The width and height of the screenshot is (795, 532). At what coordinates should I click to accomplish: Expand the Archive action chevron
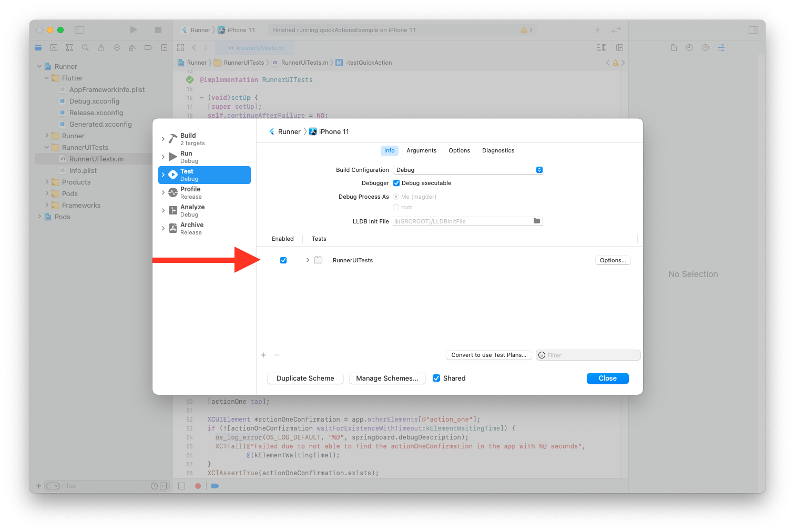tap(163, 229)
